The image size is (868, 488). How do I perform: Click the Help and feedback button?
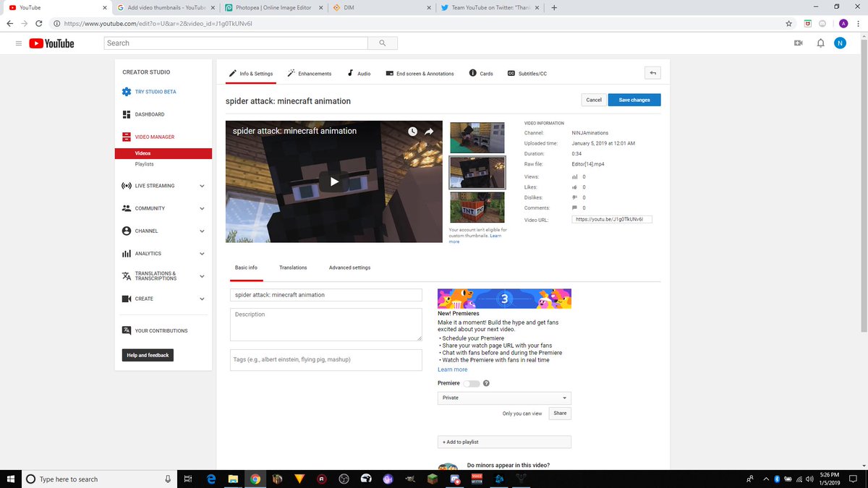point(148,355)
